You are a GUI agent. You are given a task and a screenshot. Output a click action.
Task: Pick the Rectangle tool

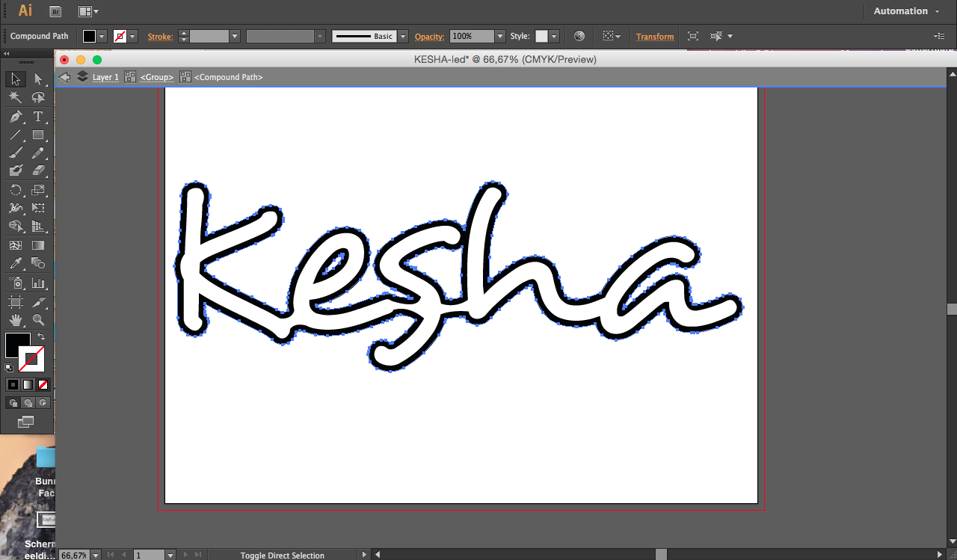click(x=38, y=135)
